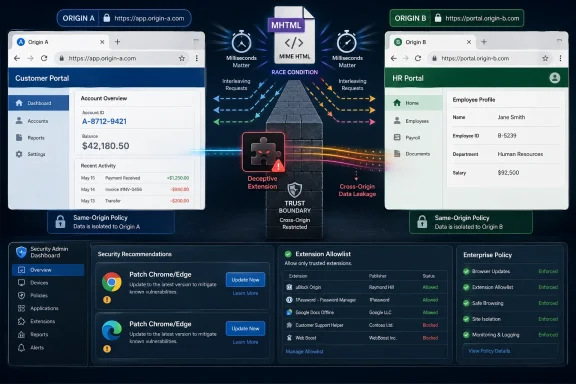Screen dimensions: 576x384
Task: Open the Origin A browser kebab menu
Action: (x=197, y=58)
